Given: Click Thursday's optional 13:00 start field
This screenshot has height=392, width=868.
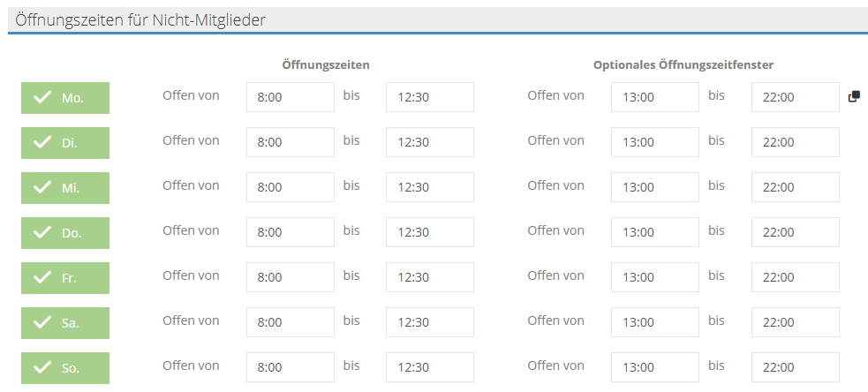Looking at the screenshot, I should [654, 232].
